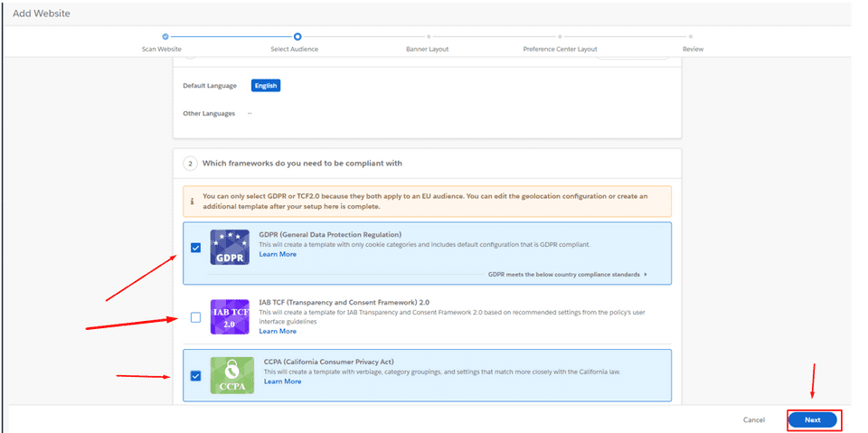Click the completed Scan Website step checkmark
The image size is (868, 433).
(x=165, y=37)
